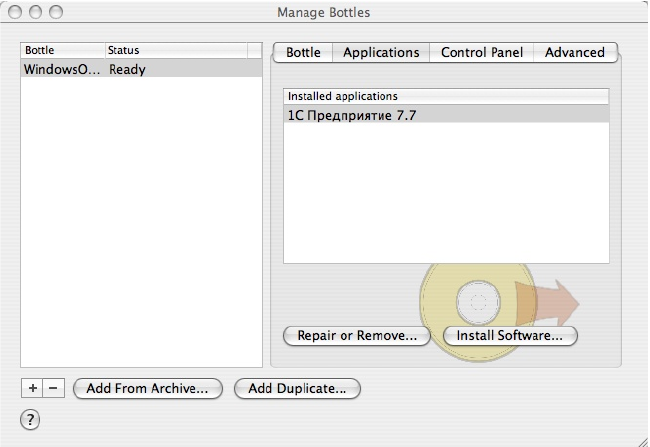This screenshot has width=650, height=447.
Task: Click the plus button to add a bottle
Action: pyautogui.click(x=32, y=388)
